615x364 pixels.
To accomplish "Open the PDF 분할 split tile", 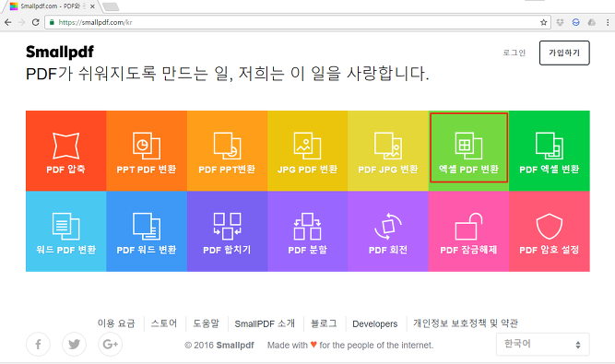I will click(308, 231).
